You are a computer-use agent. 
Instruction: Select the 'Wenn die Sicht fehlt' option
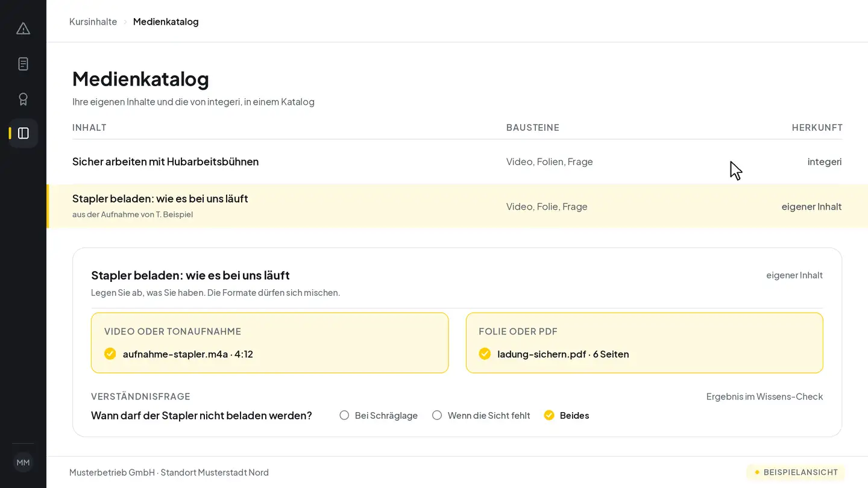coord(481,415)
